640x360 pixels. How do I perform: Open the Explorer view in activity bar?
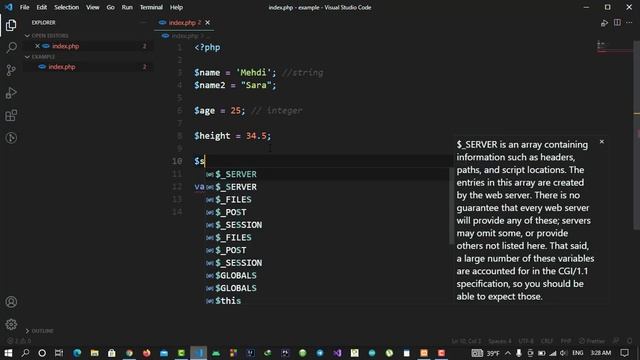coord(11,25)
